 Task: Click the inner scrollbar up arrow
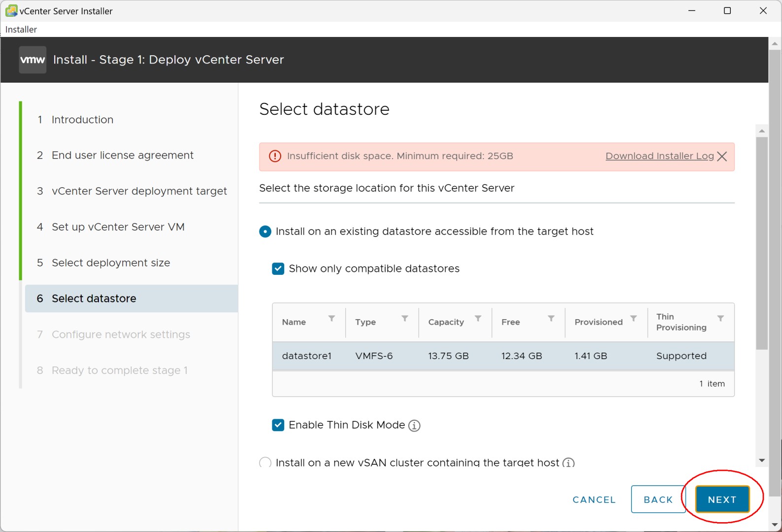[x=762, y=131]
